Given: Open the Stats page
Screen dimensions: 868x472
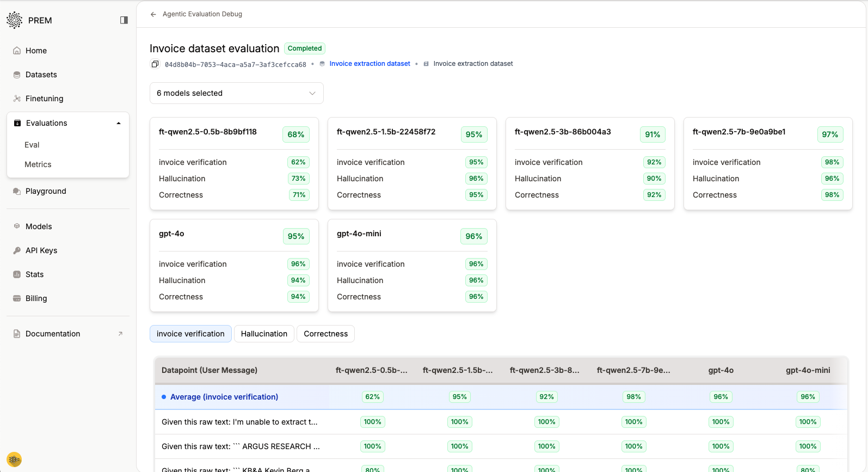Looking at the screenshot, I should pos(34,274).
